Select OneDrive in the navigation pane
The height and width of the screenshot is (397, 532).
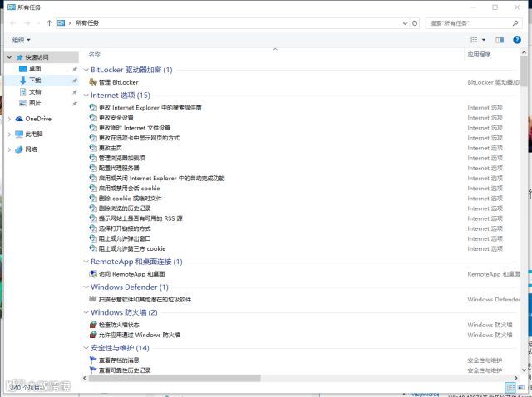(x=38, y=119)
